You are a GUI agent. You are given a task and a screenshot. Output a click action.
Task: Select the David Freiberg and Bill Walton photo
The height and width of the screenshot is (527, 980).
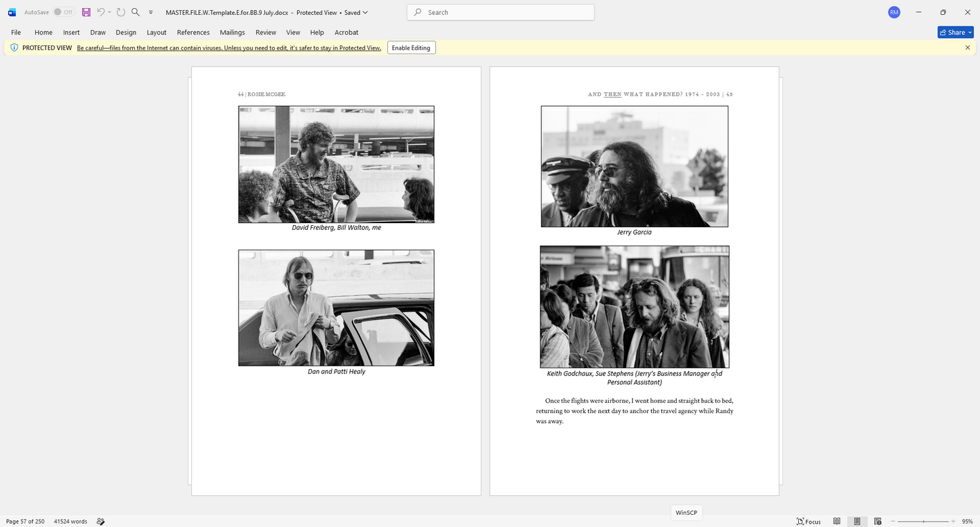tap(336, 164)
